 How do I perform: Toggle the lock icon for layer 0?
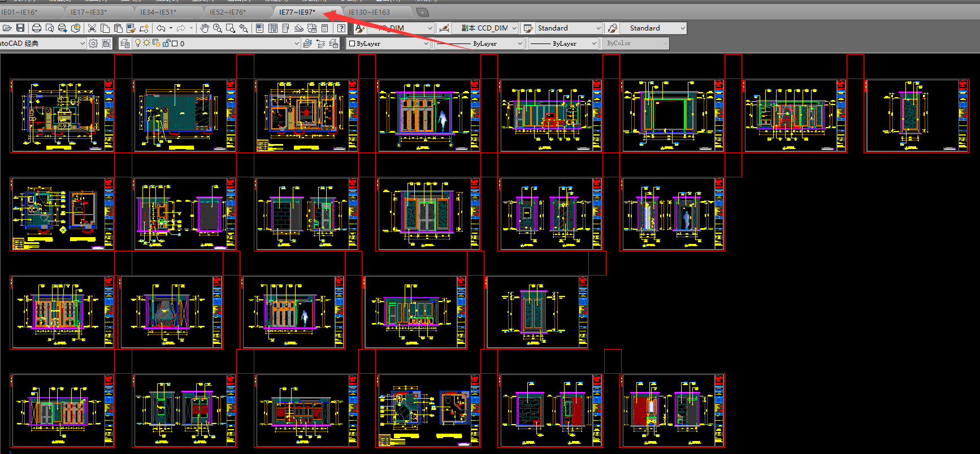pos(166,43)
